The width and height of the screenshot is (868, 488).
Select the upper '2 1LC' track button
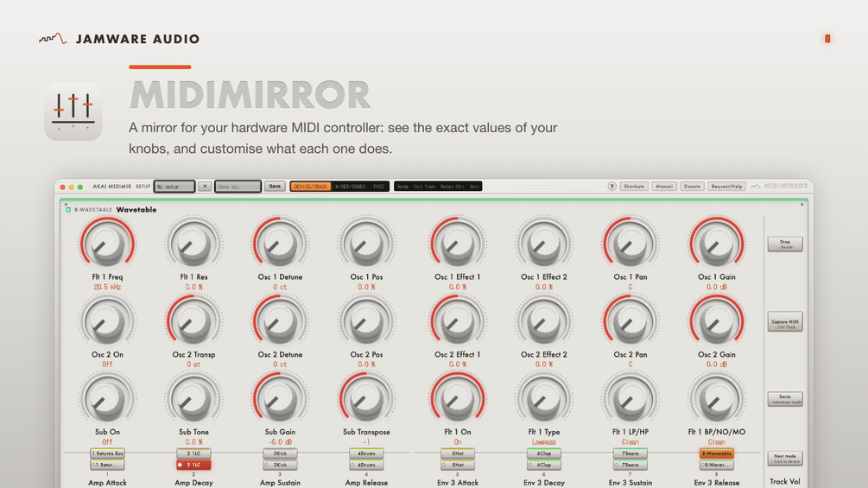193,453
